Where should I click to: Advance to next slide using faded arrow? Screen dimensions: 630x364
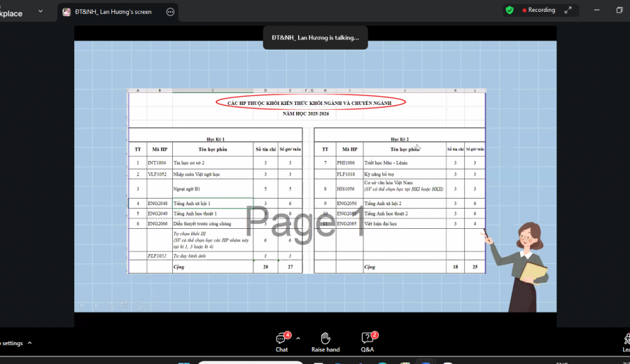click(96, 305)
